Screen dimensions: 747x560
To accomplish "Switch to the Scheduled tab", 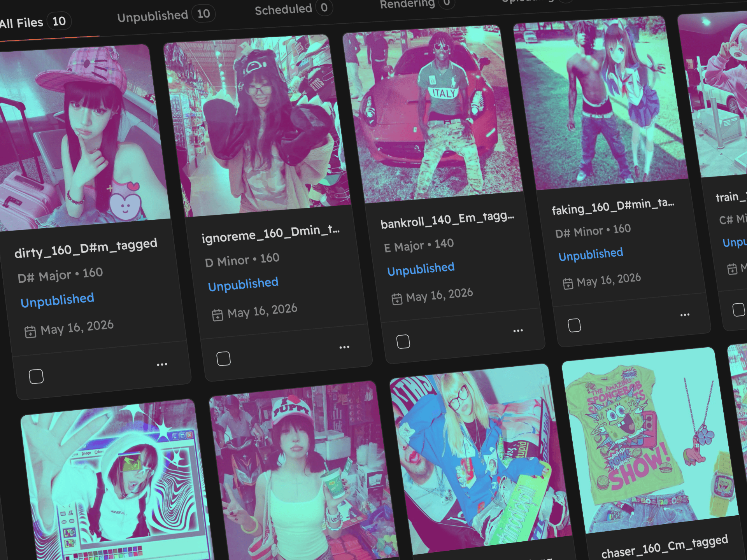I will coord(294,9).
